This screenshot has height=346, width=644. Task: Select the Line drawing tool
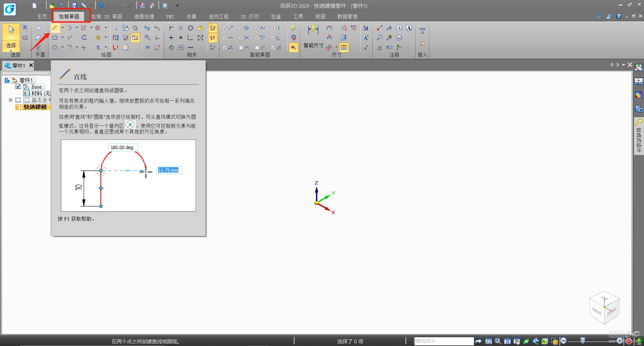[55, 28]
